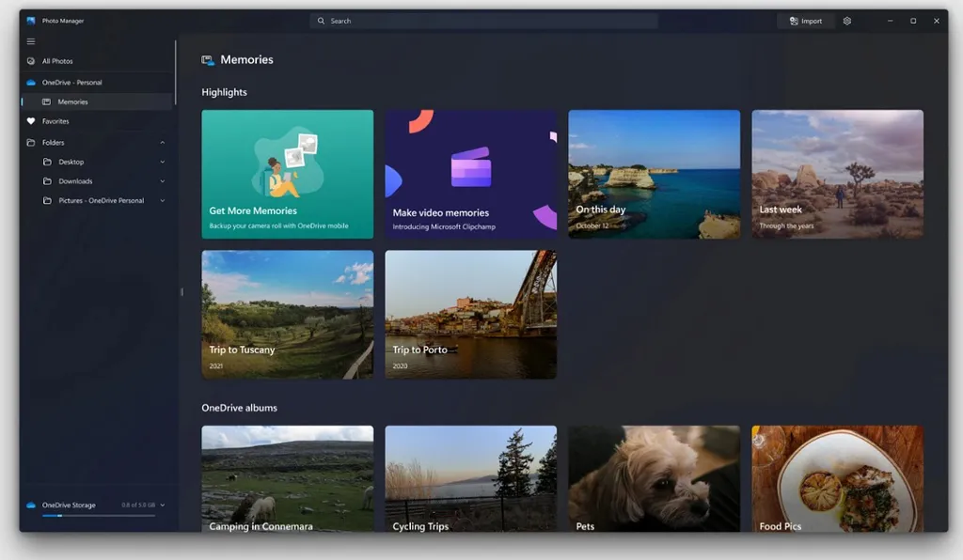Open the settings gear icon
The height and width of the screenshot is (560, 963).
tap(847, 21)
